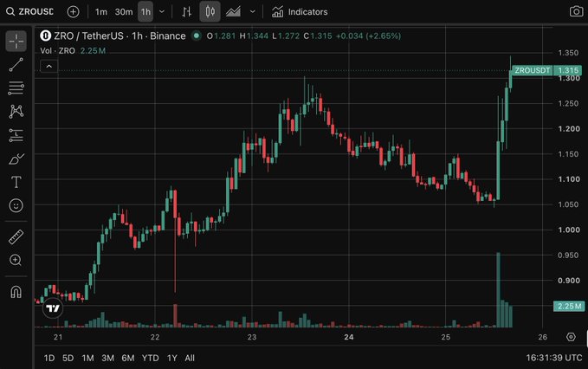Toggle magnet mode
The image size is (588, 369).
click(x=16, y=291)
